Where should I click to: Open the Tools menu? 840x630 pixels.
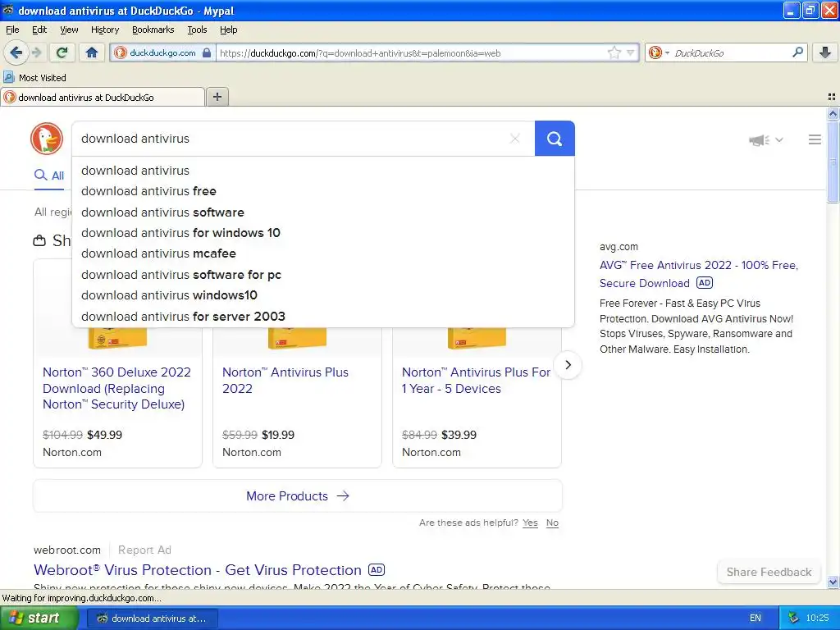point(197,30)
